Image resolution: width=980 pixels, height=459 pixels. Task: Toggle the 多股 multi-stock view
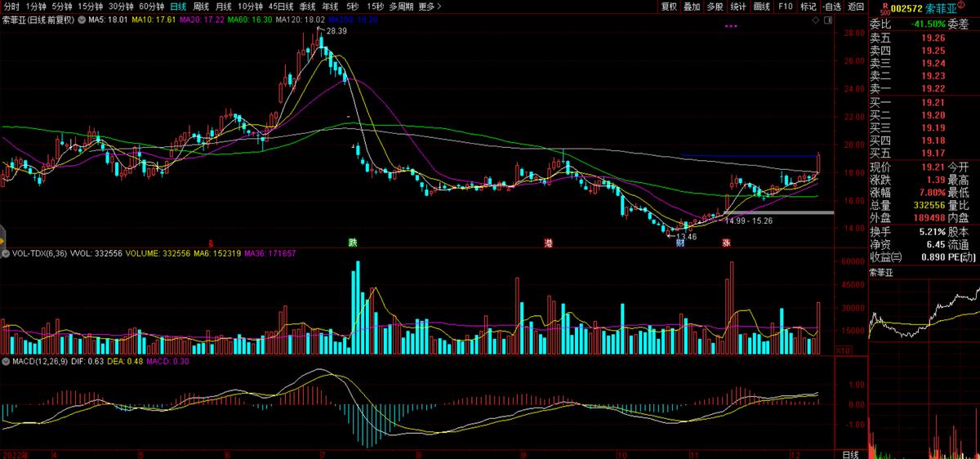715,7
